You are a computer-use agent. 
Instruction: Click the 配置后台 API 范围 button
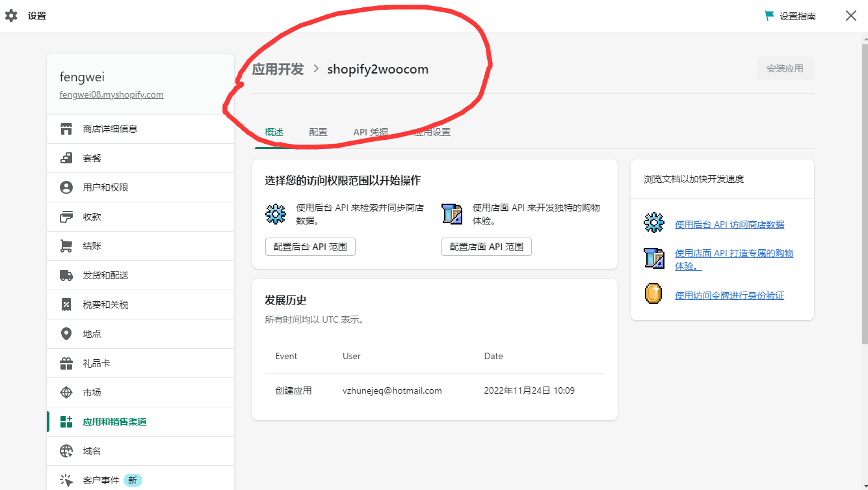coord(310,247)
